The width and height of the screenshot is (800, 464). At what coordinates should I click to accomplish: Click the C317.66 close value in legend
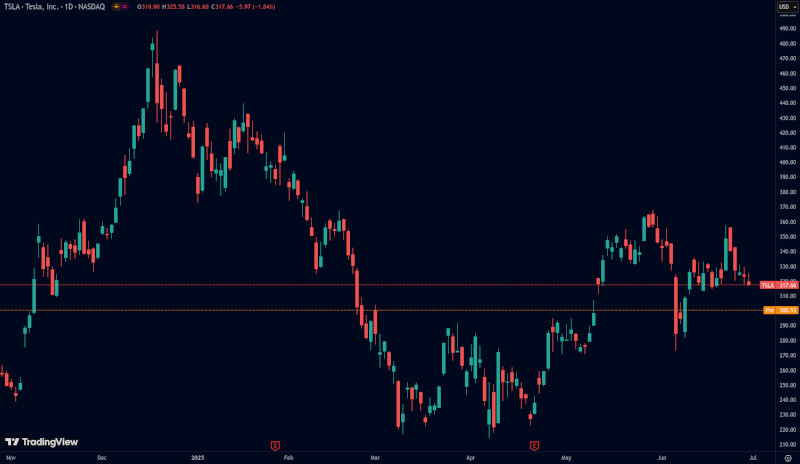pos(207,6)
